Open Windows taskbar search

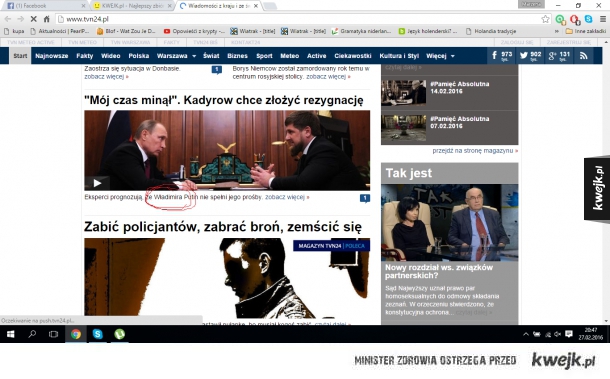coord(32,334)
